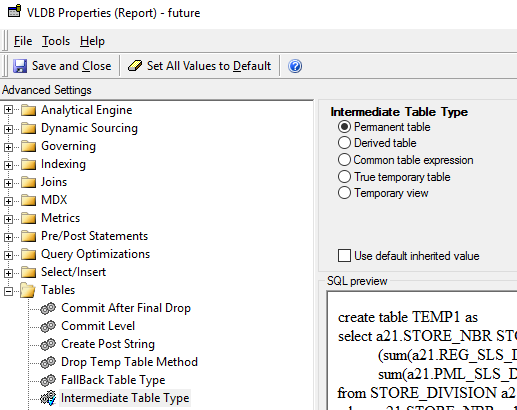Click checked gear icon beside Intermediate Table Type
This screenshot has height=410, width=517.
coord(48,398)
